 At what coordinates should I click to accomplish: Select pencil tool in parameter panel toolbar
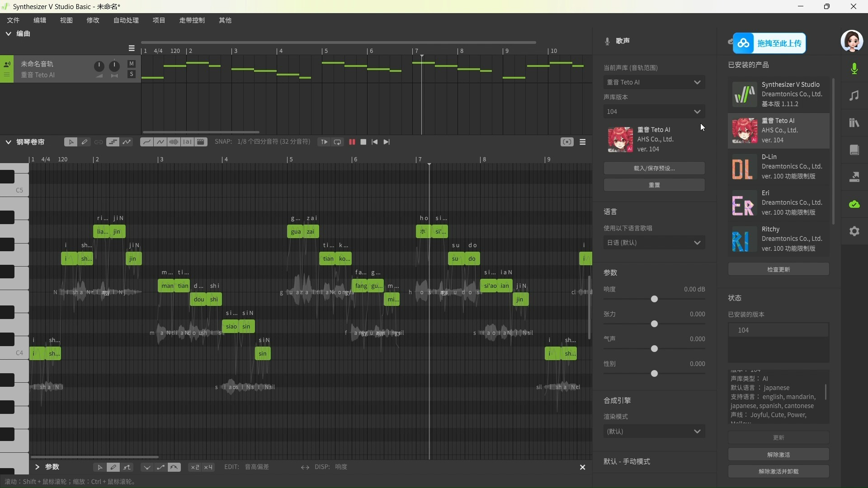coord(113,467)
